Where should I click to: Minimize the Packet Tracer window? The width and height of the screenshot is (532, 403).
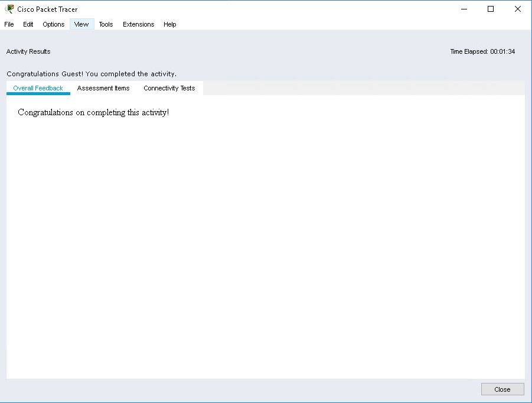tap(464, 9)
